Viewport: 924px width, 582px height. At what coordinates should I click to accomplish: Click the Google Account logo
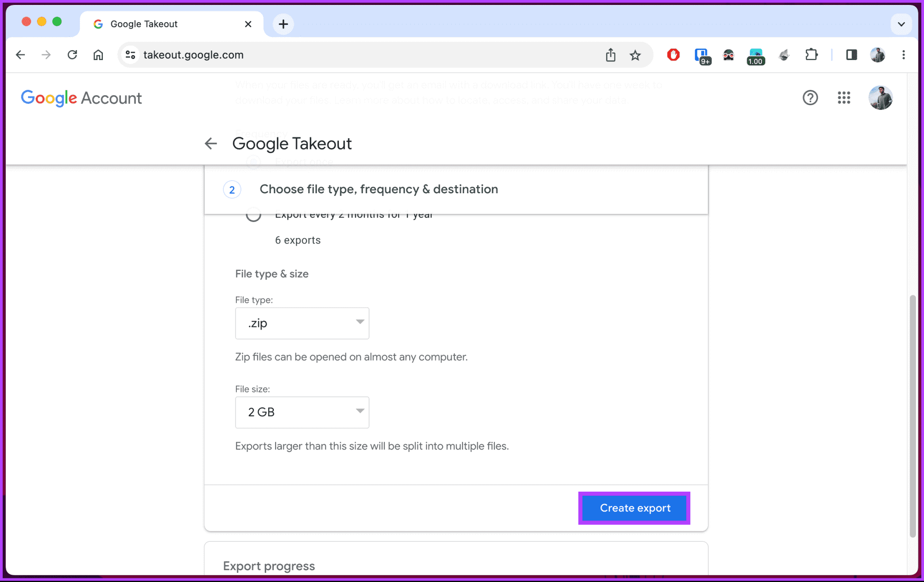[81, 98]
